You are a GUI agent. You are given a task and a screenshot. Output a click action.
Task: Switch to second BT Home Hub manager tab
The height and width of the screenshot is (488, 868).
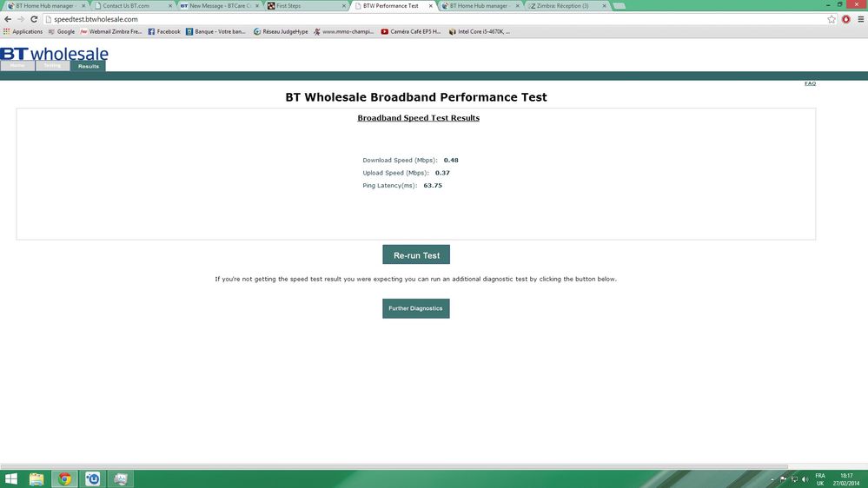478,5
